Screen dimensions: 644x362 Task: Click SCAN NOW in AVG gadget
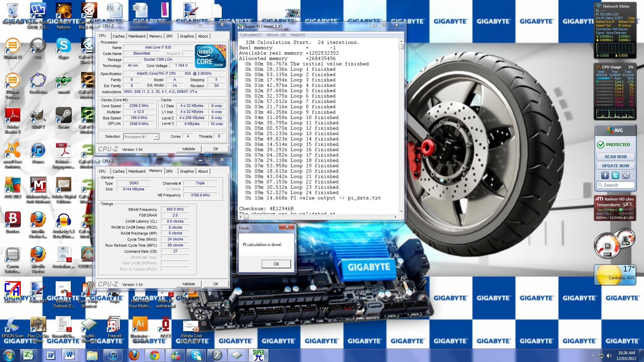615,157
